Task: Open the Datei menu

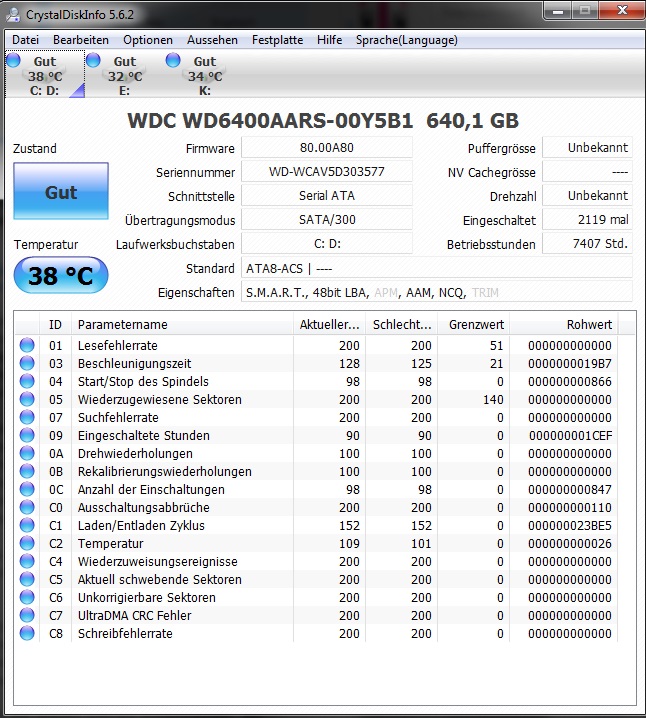Action: pos(25,40)
